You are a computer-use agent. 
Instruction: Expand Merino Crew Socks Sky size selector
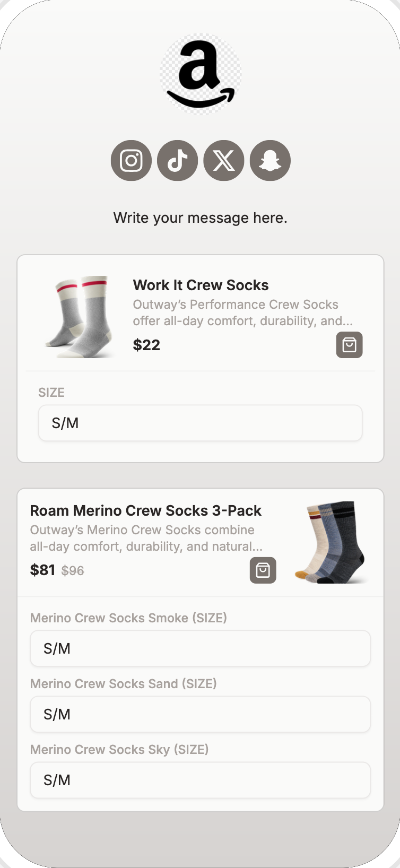(x=200, y=780)
